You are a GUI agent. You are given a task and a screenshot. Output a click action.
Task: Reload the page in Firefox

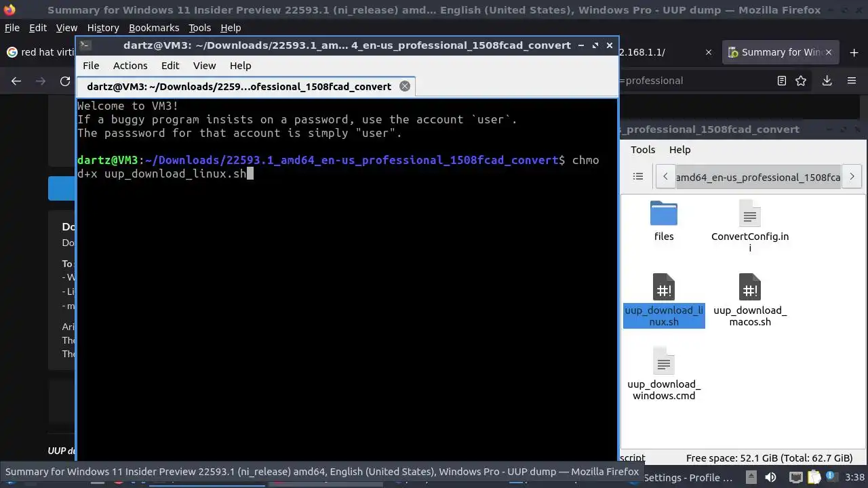click(x=65, y=81)
